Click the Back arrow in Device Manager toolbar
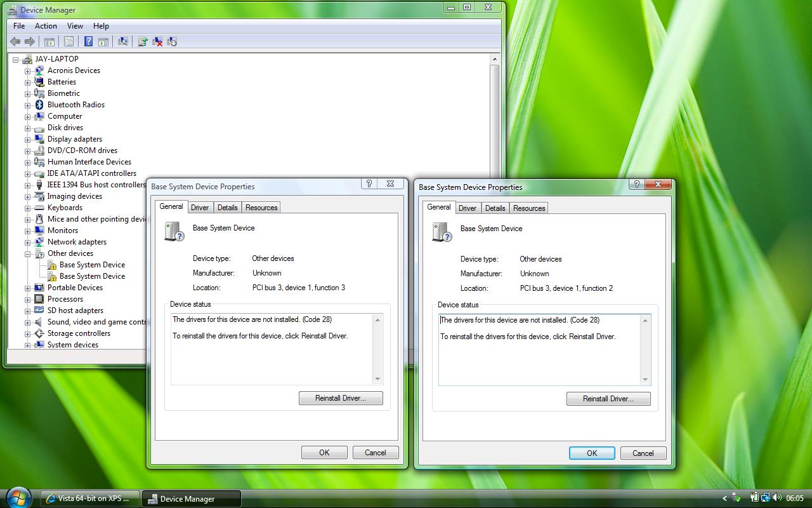The image size is (812, 508). click(15, 42)
